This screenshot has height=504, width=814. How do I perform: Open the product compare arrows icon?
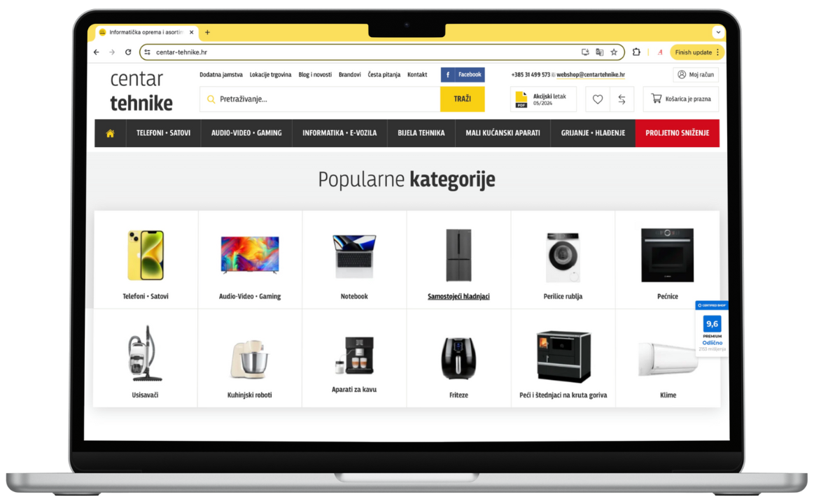(622, 99)
